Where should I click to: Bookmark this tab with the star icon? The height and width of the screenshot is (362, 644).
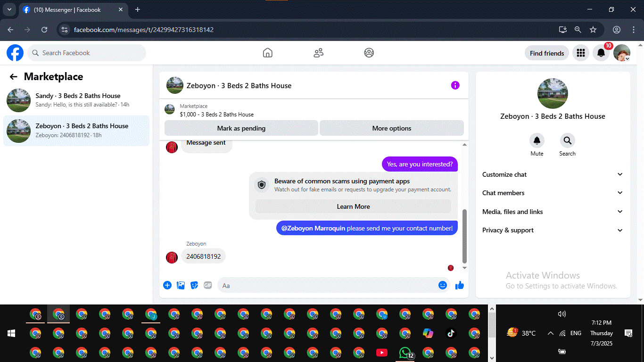(x=593, y=30)
